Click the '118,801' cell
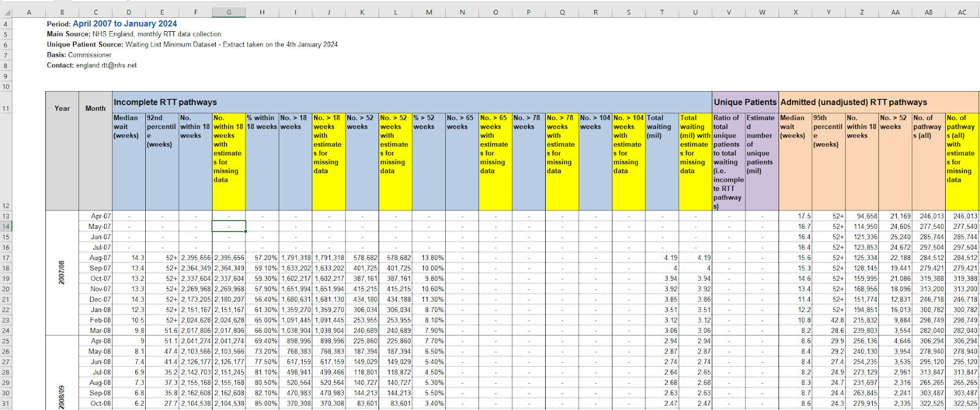The image size is (980, 410). [x=362, y=372]
